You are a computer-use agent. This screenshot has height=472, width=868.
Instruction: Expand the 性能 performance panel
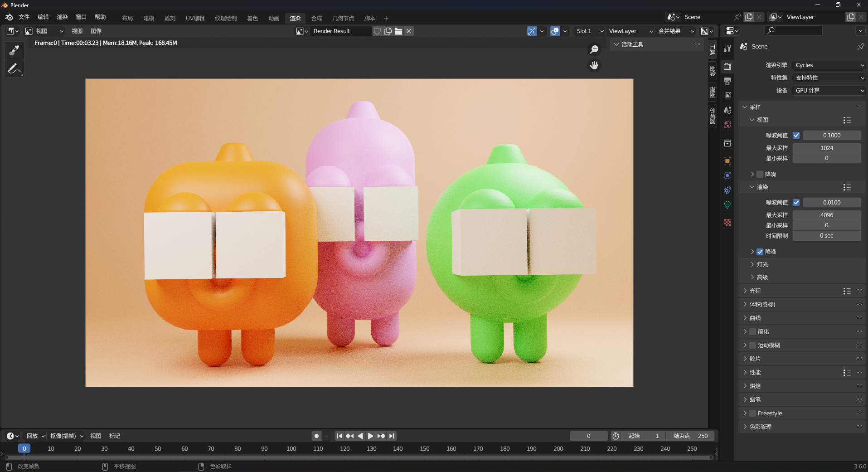[801, 373]
